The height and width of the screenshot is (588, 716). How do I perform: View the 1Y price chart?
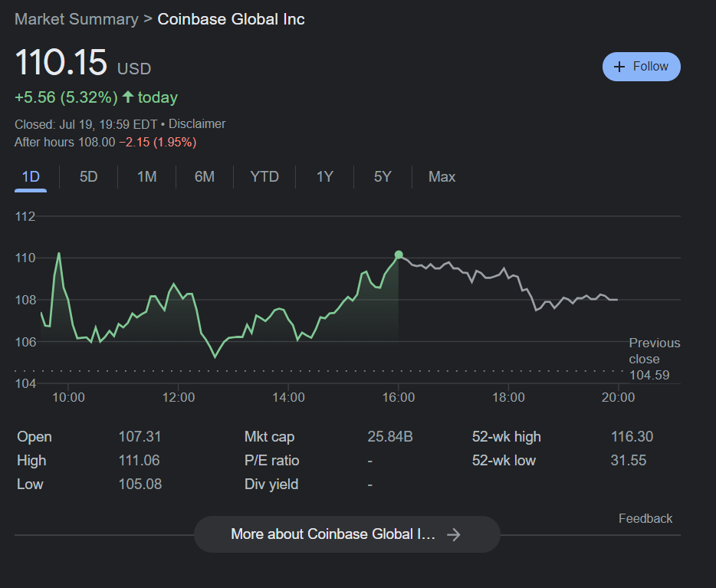[325, 177]
